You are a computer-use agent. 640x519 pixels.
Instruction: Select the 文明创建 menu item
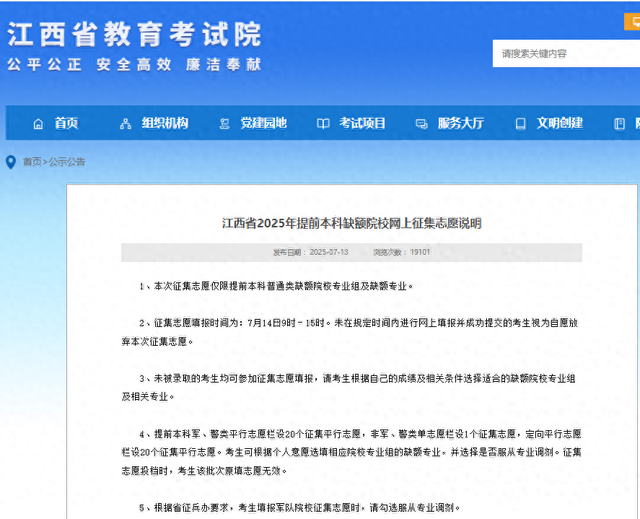click(x=559, y=124)
